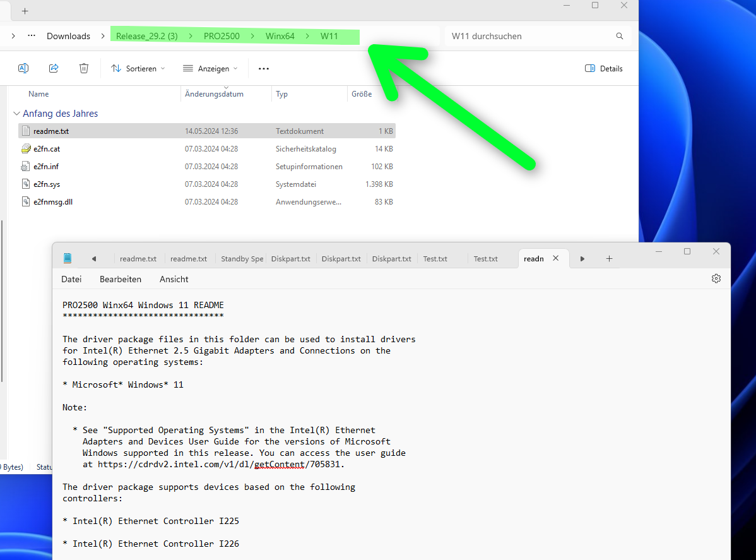Switch to the last Diskpart.txt tab
Image resolution: width=756 pixels, height=560 pixels.
[391, 259]
